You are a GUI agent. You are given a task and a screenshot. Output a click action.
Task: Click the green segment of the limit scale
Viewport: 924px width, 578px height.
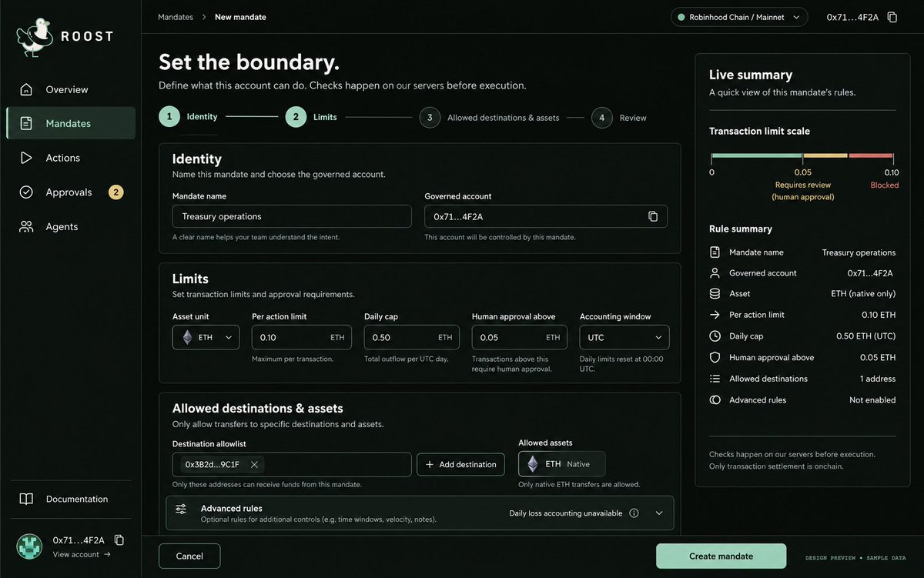(x=756, y=155)
